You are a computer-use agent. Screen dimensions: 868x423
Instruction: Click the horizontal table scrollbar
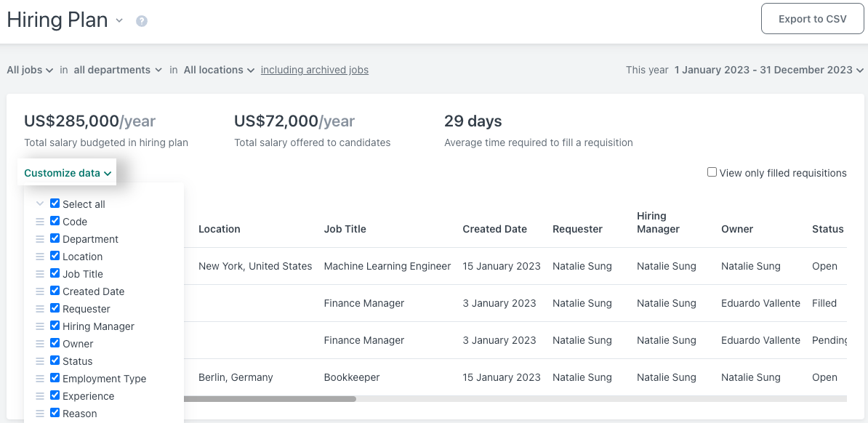[270, 398]
